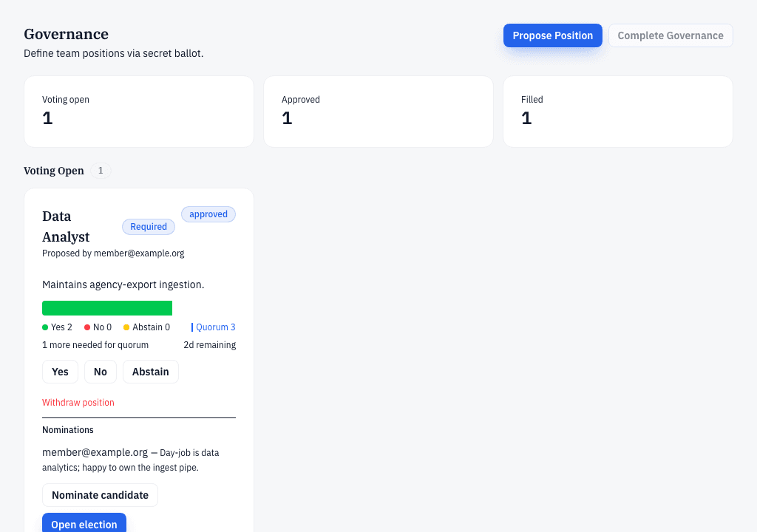Click the Voting Open count badge
The width and height of the screenshot is (757, 532).
(101, 171)
